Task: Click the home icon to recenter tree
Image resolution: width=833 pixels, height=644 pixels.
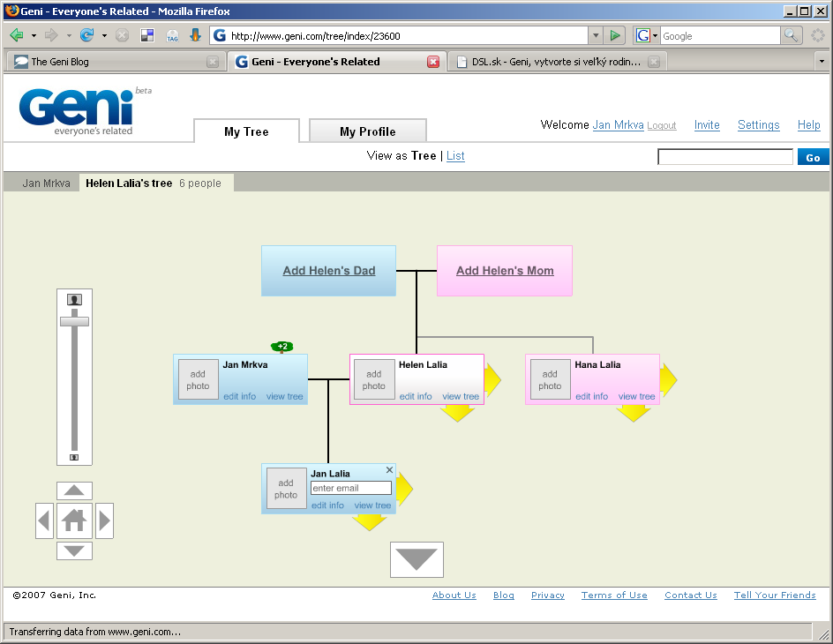Action: (74, 520)
